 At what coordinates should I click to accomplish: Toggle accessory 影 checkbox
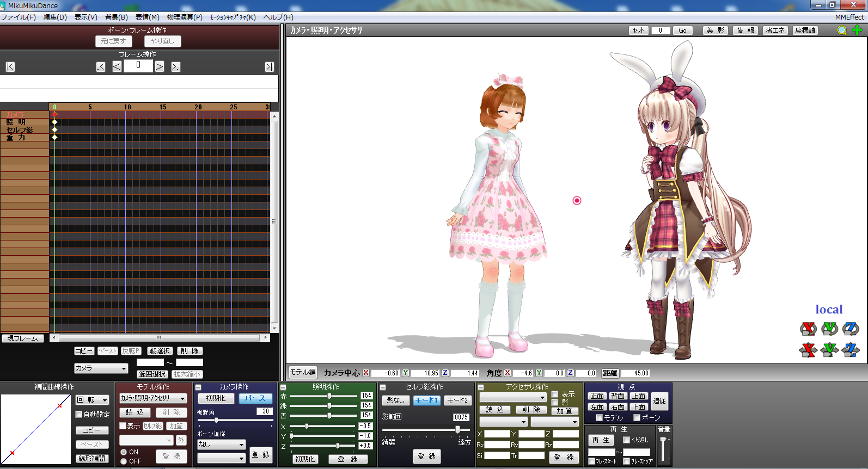(x=555, y=402)
